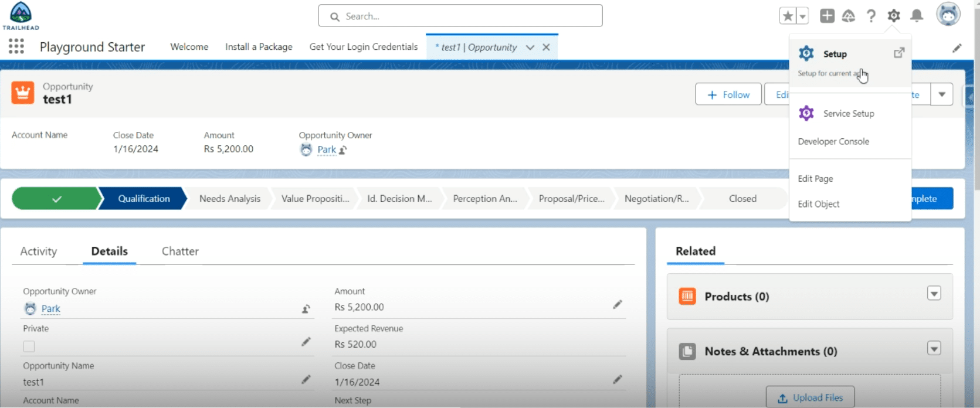Select the Perception Analysis stage
The width and height of the screenshot is (980, 408).
coord(485,199)
